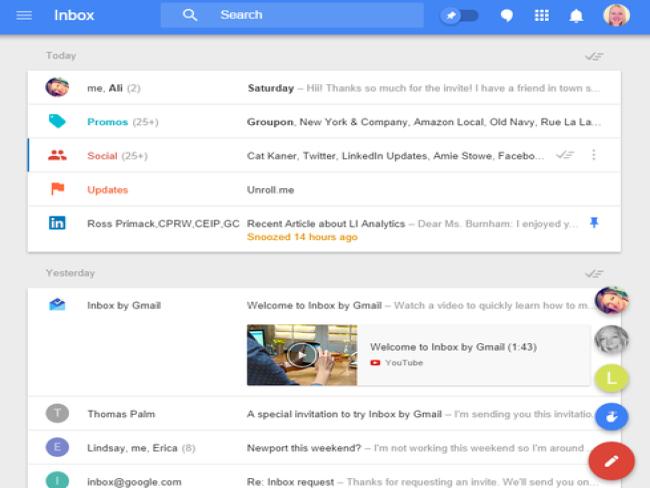The image size is (650, 488).
Task: Create a reminder with blue button
Action: [611, 417]
